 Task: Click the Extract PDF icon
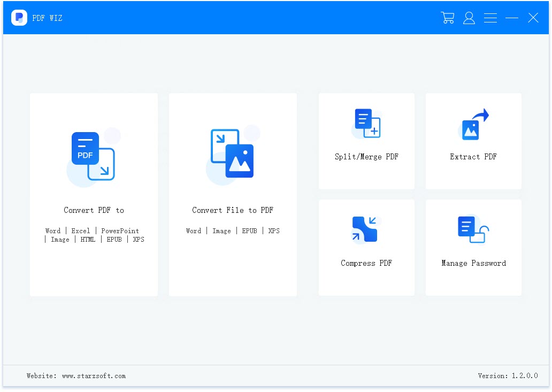473,124
